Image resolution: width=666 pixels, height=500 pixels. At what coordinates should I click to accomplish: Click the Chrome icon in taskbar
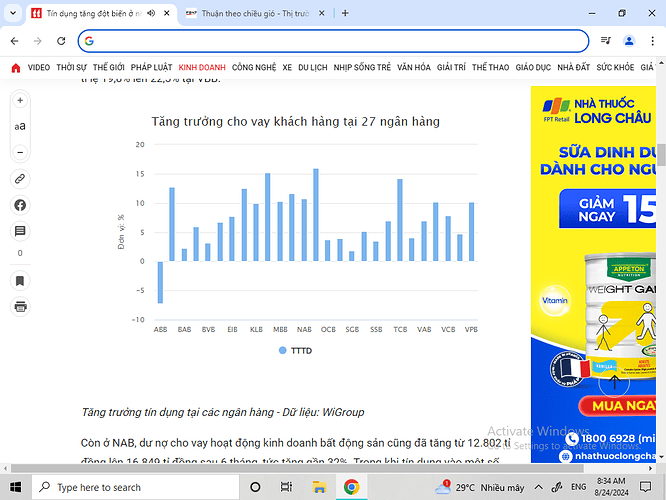click(351, 487)
